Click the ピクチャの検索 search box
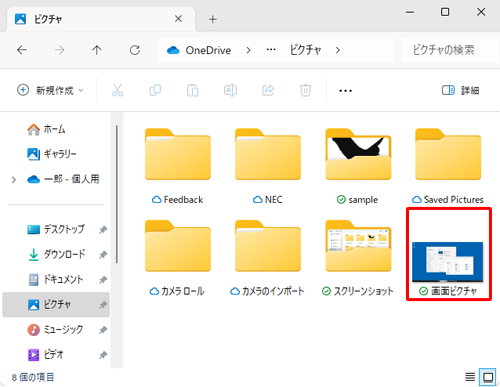Screen dimensions: 500x387 450,50
